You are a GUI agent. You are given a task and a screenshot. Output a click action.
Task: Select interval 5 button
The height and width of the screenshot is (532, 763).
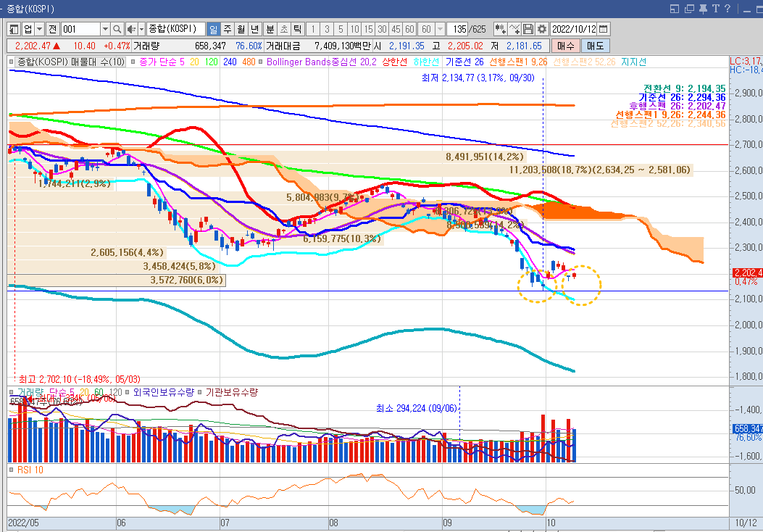(341, 29)
